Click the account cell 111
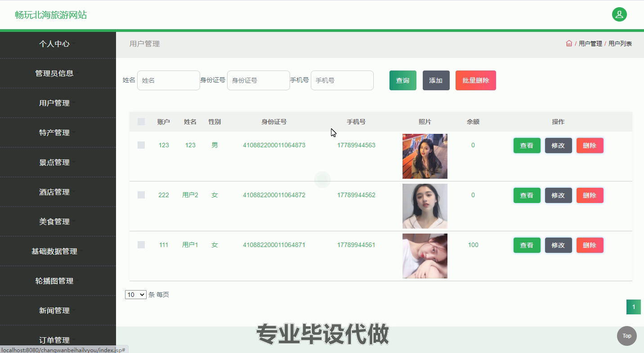Screen dimensions: 644x353 [164, 245]
